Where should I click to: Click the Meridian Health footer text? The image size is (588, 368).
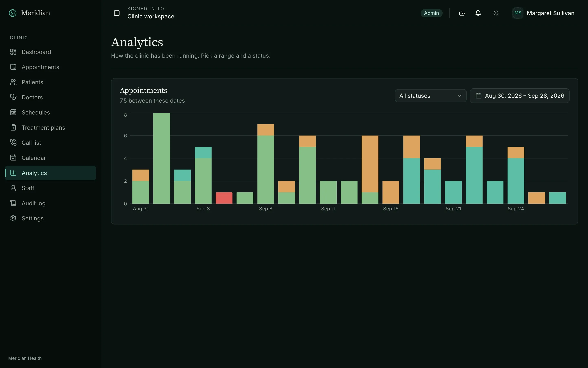tap(25, 358)
